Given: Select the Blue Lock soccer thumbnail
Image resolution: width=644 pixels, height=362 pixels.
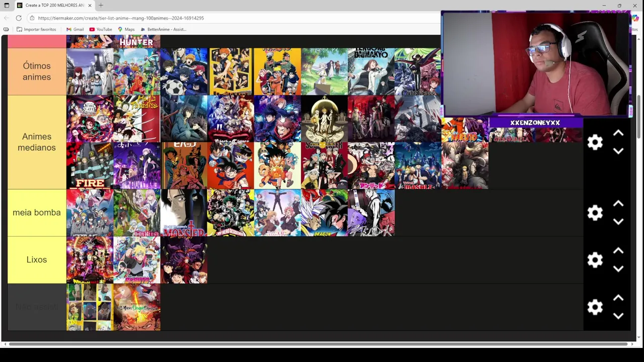Looking at the screenshot, I should pyautogui.click(x=184, y=71).
